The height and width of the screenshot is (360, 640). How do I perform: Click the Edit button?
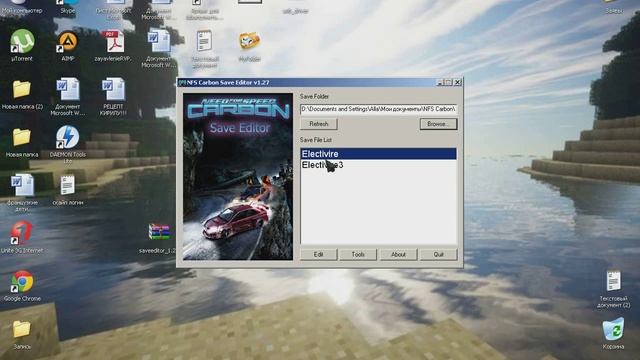[x=318, y=254]
